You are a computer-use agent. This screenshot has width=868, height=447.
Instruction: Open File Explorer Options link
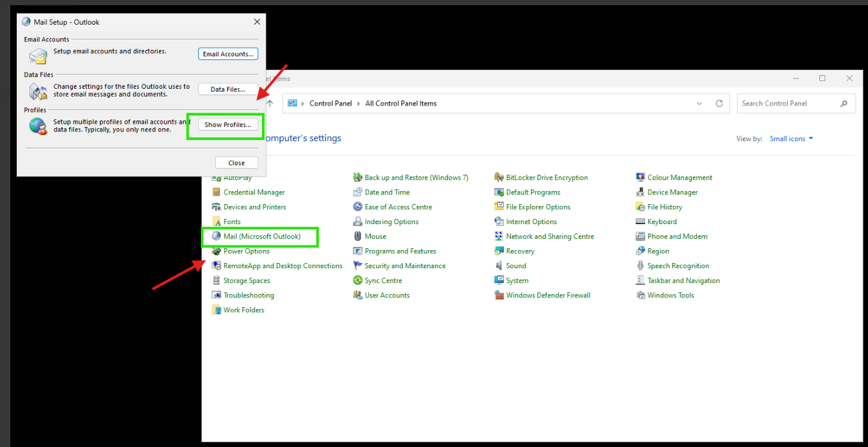pos(538,207)
